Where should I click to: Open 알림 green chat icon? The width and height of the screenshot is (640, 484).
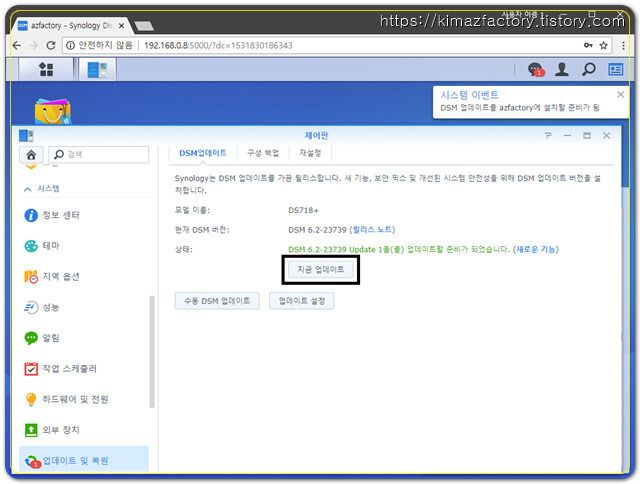[31, 338]
